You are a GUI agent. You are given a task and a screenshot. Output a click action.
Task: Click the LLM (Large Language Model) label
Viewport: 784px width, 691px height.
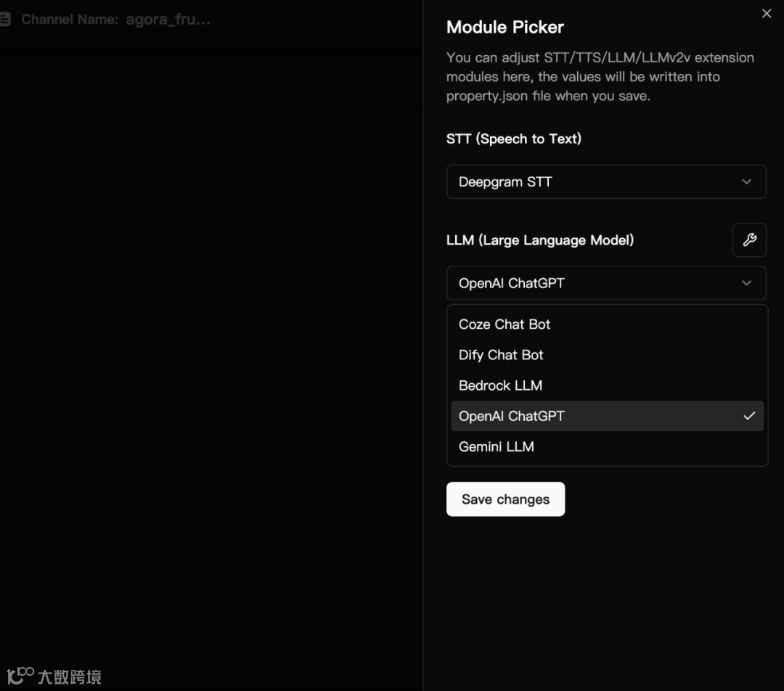coord(540,240)
